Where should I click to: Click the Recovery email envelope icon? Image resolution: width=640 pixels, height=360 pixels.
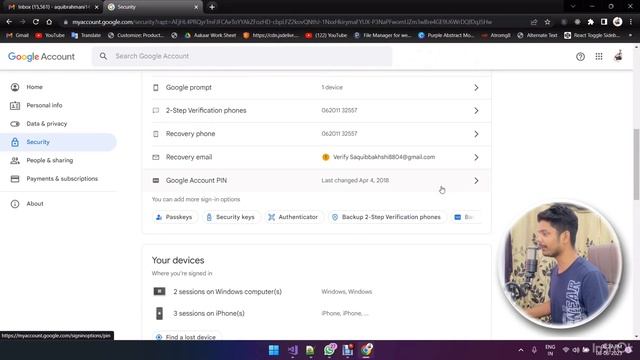pos(156,157)
